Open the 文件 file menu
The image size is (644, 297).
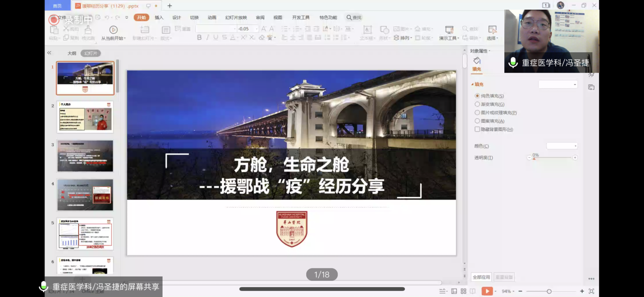pyautogui.click(x=62, y=17)
